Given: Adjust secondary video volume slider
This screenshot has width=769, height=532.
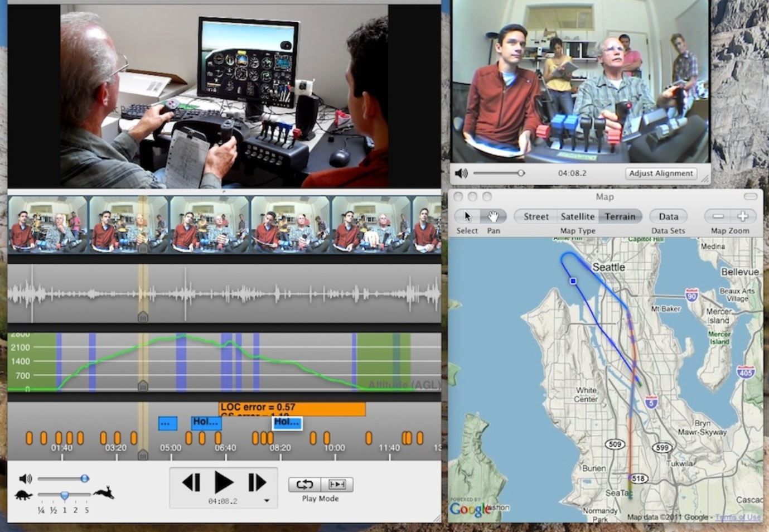Looking at the screenshot, I should (x=521, y=173).
